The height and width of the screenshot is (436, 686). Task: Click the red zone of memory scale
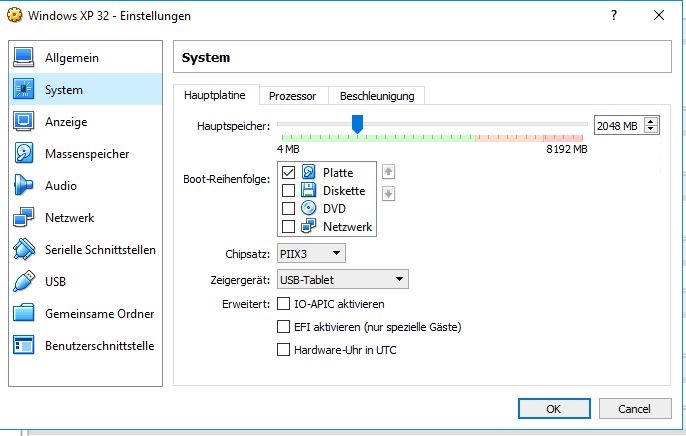pos(563,138)
